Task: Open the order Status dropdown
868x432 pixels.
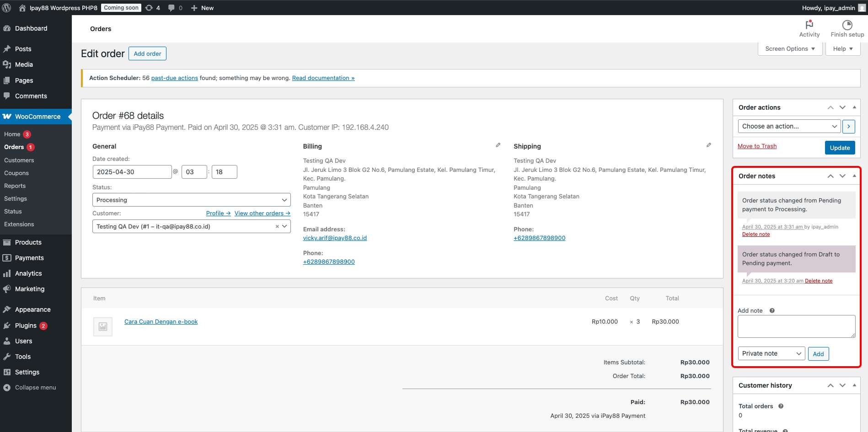Action: coord(191,200)
